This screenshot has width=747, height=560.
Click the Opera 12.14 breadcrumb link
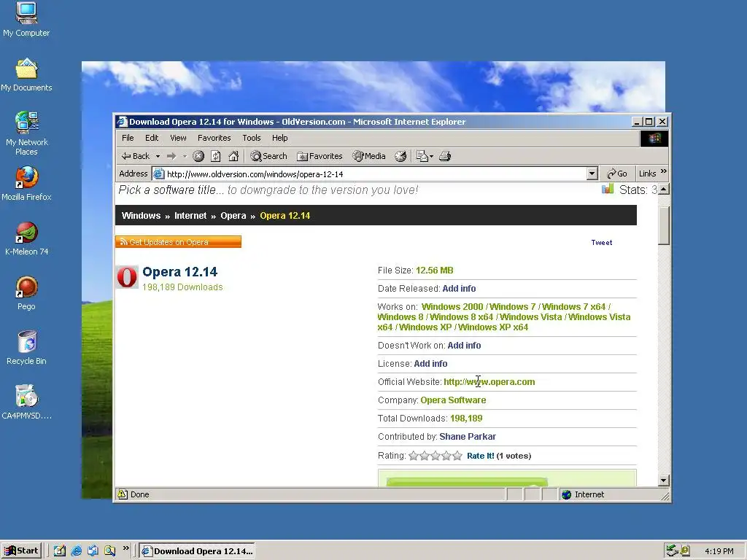(285, 216)
